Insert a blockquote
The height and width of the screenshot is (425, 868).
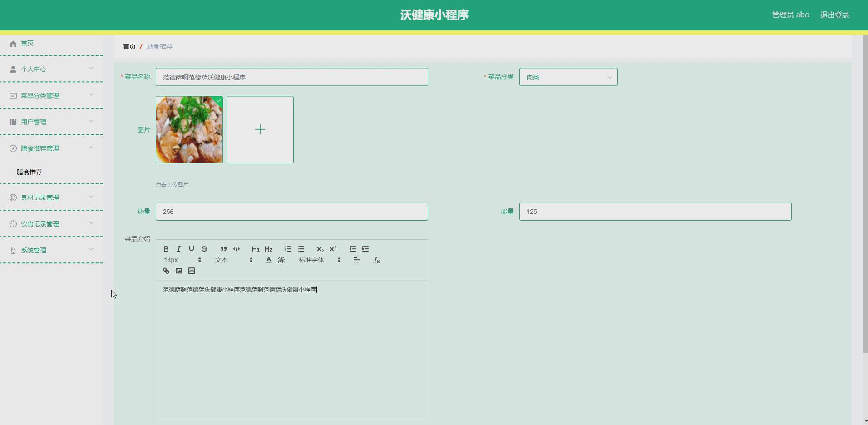pyautogui.click(x=223, y=249)
